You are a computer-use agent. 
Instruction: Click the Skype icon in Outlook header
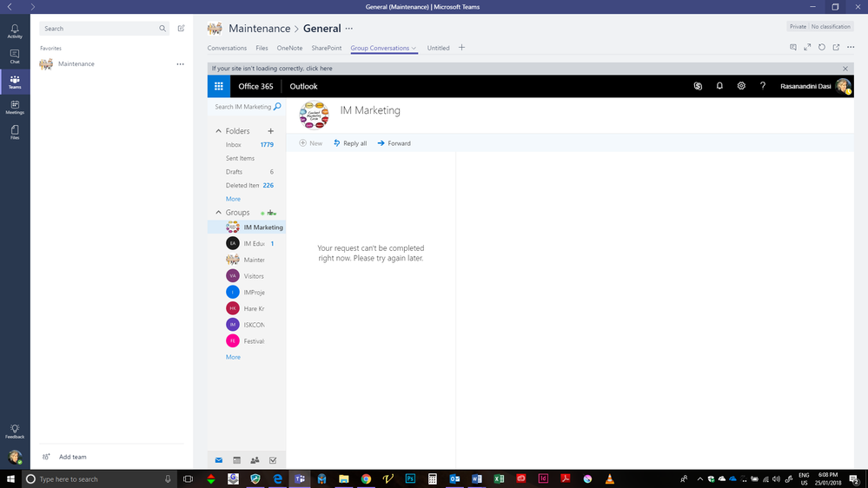[x=698, y=86]
